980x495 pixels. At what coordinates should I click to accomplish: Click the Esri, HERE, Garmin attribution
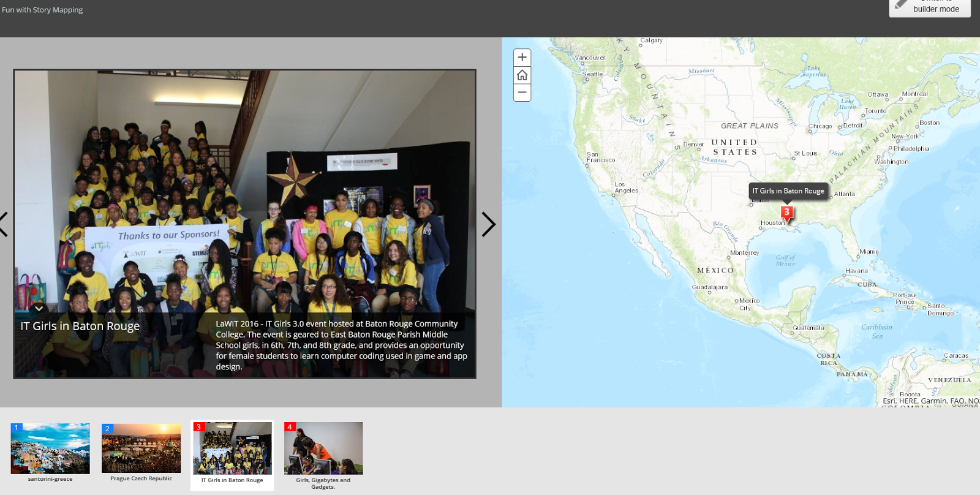tap(931, 401)
